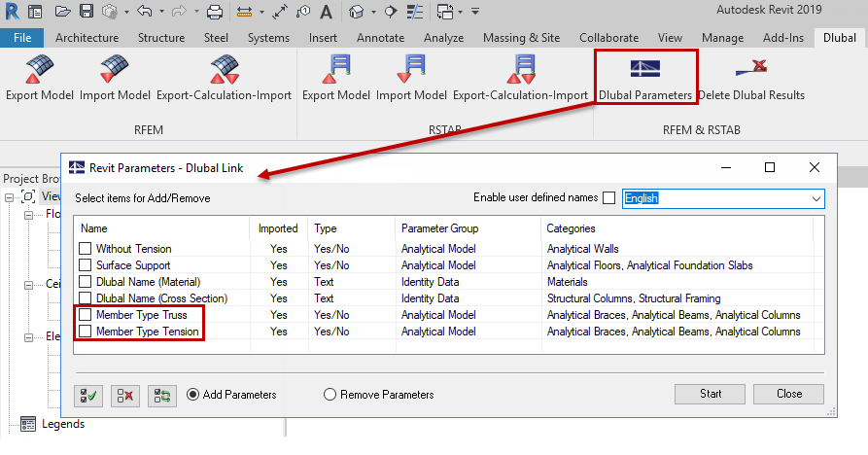
Task: Click the Aligned Dimension icon
Action: pyautogui.click(x=280, y=12)
